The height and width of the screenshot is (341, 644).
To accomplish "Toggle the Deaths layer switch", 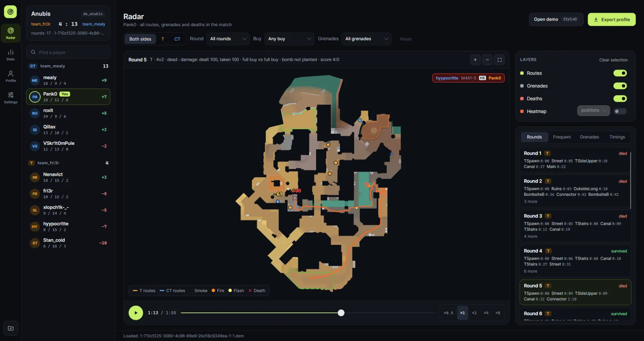I will coord(620,99).
